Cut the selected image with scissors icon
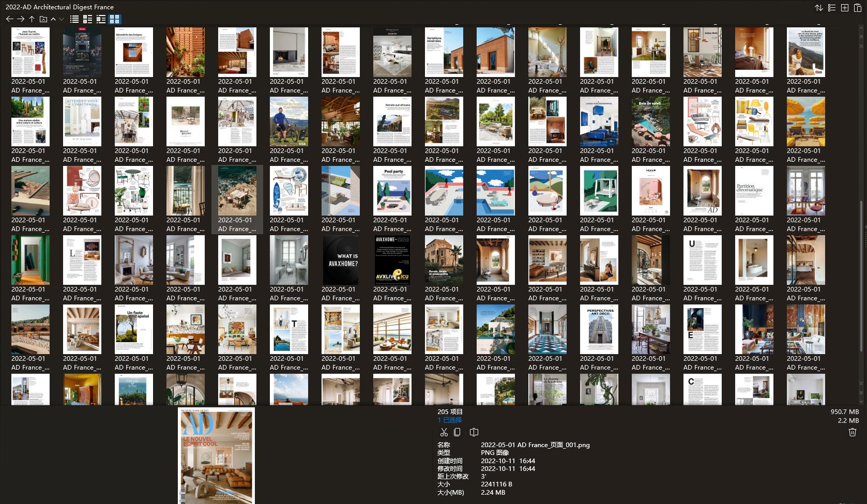This screenshot has height=504, width=867. [444, 432]
